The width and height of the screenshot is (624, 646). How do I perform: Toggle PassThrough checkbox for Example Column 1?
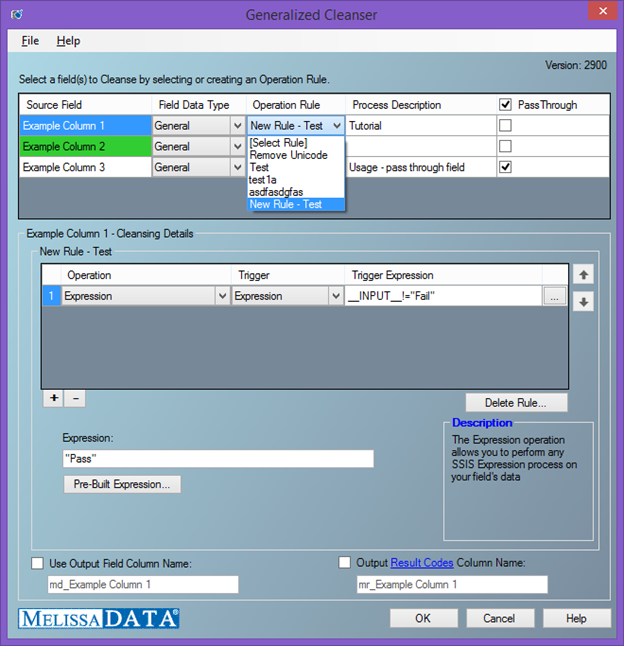(505, 126)
